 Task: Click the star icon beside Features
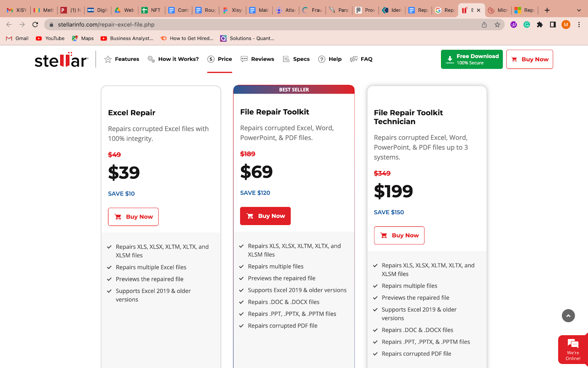tap(108, 59)
